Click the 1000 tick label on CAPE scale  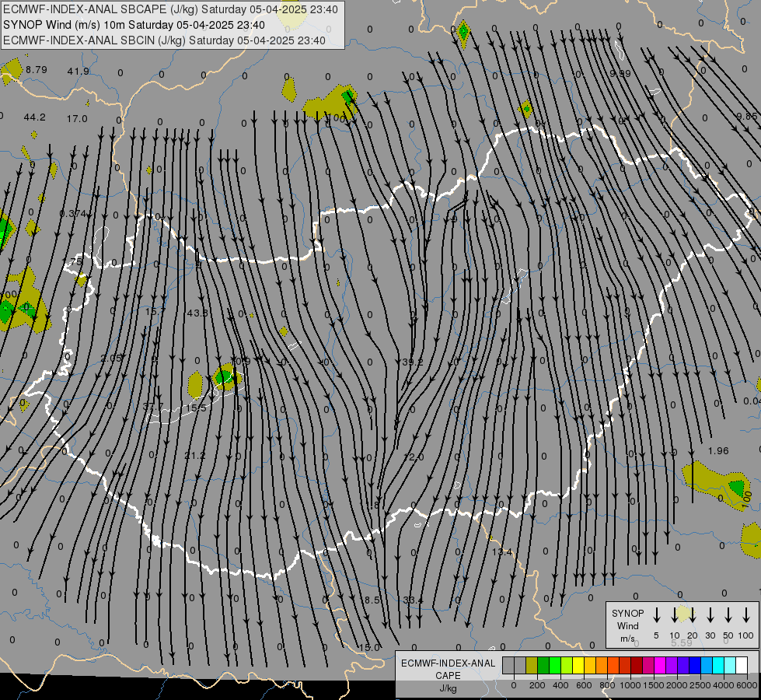(630, 685)
